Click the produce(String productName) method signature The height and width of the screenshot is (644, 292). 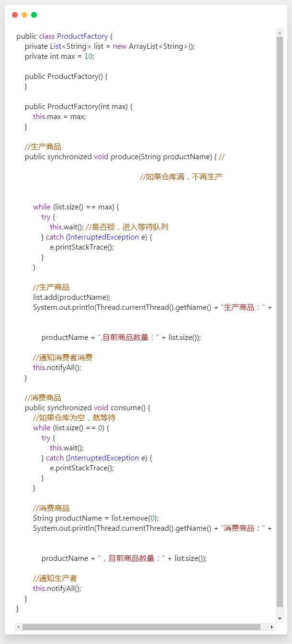coord(121,157)
